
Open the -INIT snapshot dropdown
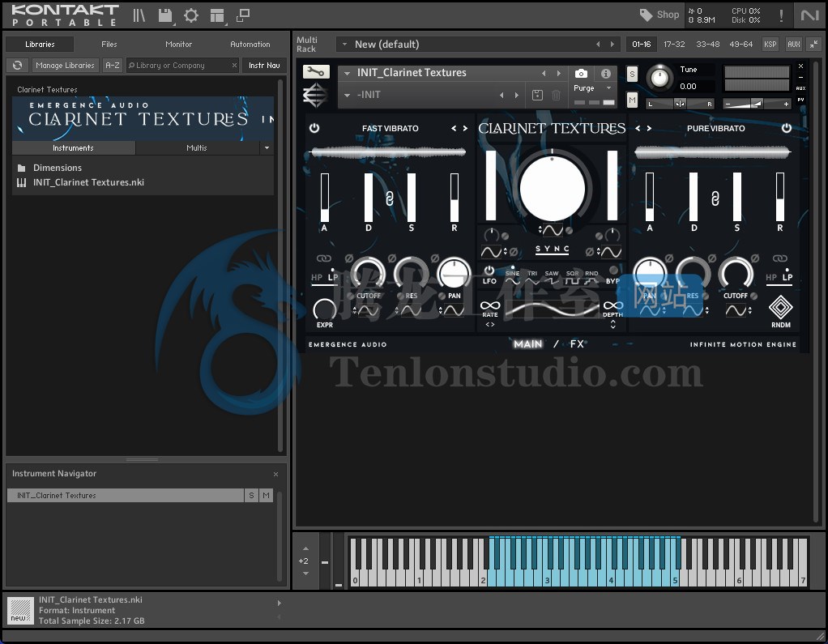[347, 96]
